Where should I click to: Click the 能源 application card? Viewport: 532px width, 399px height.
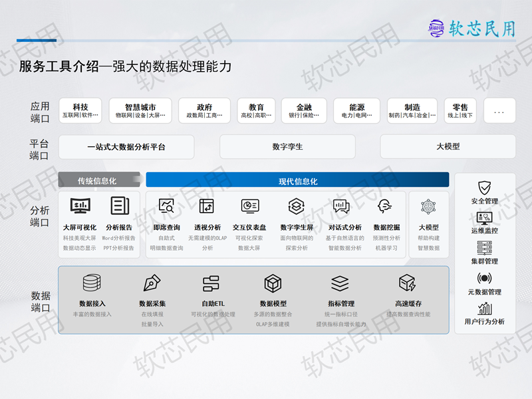point(356,110)
